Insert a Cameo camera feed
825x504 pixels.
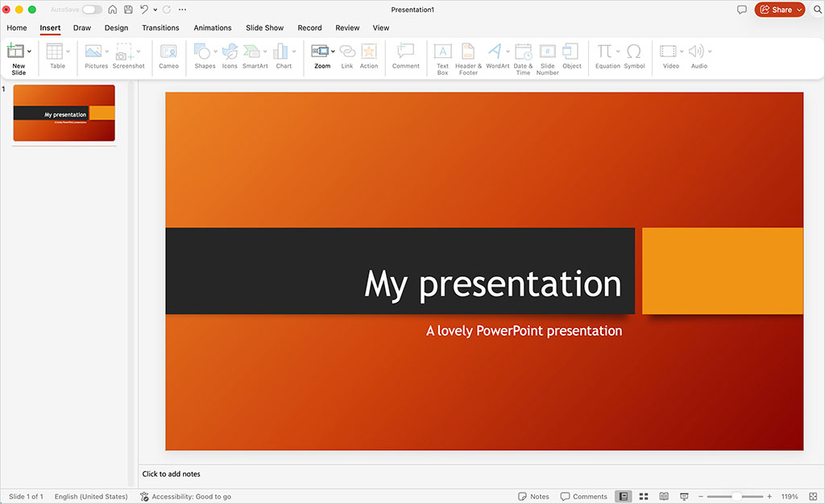(x=169, y=56)
